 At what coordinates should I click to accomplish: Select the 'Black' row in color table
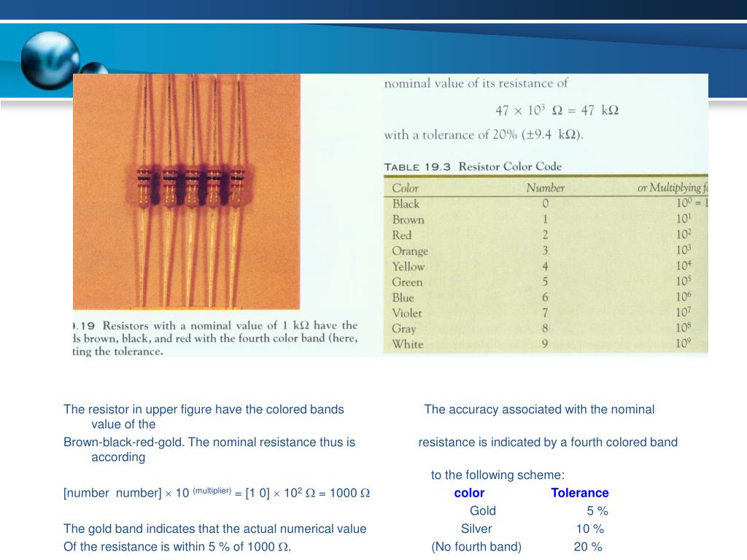[x=546, y=204]
